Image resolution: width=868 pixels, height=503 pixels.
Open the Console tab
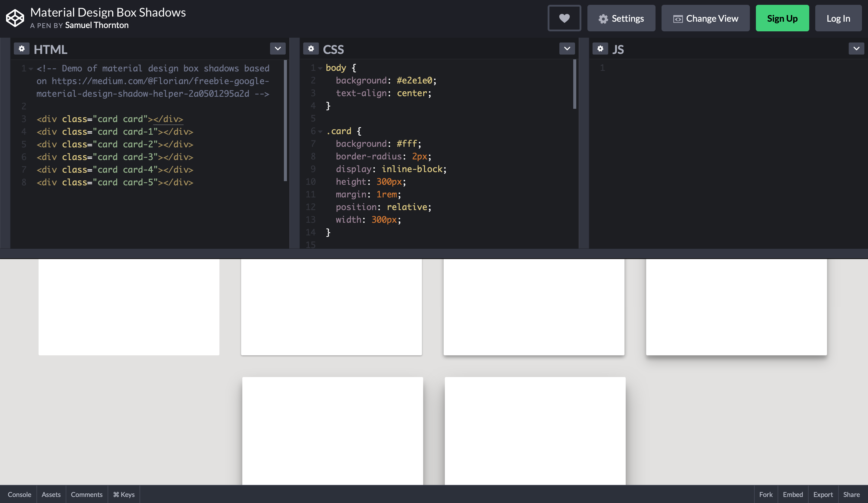[x=19, y=494]
